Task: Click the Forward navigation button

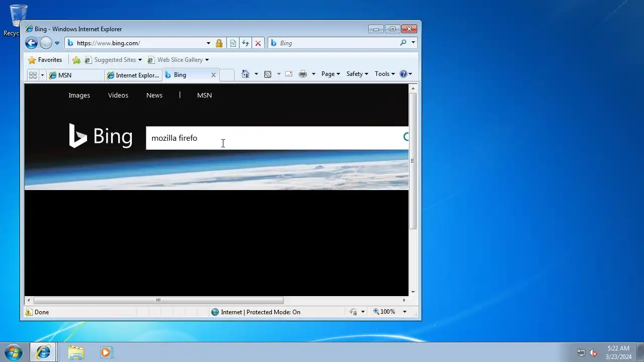Action: (x=46, y=43)
